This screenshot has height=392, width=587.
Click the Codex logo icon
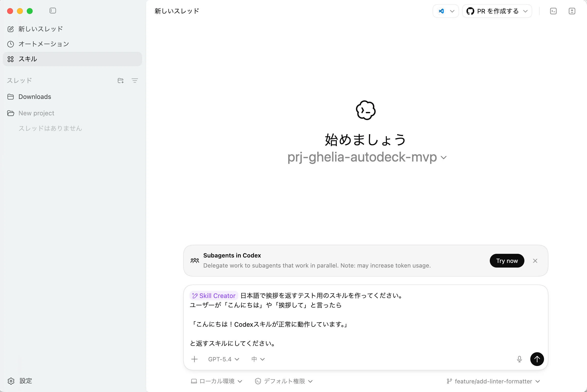pyautogui.click(x=366, y=110)
